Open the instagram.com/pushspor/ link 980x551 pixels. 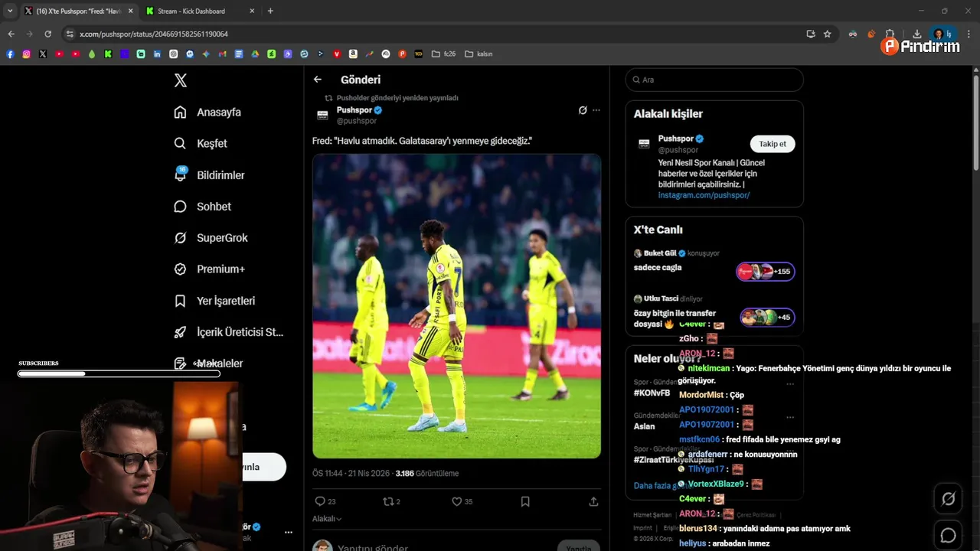704,195
